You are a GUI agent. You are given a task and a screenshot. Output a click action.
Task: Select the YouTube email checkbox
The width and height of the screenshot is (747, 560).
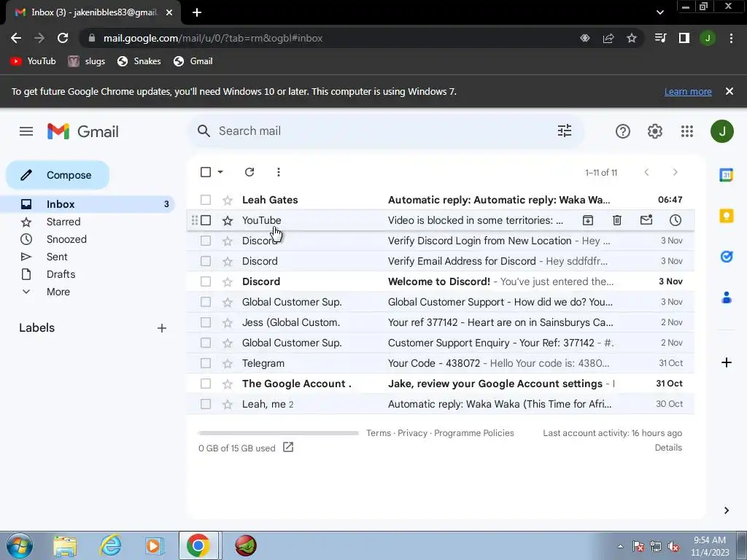[206, 220]
